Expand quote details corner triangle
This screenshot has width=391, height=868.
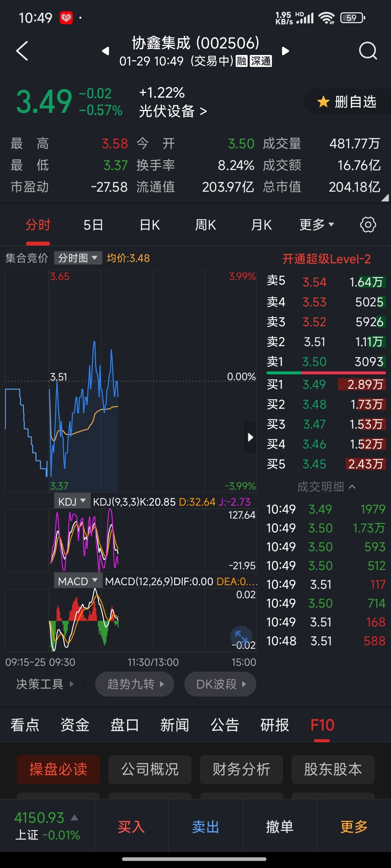pyautogui.click(x=385, y=197)
